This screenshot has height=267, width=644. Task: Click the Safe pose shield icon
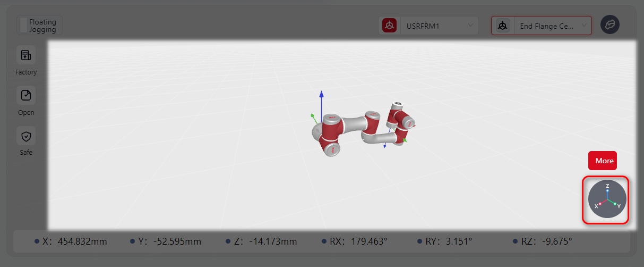coord(26,136)
